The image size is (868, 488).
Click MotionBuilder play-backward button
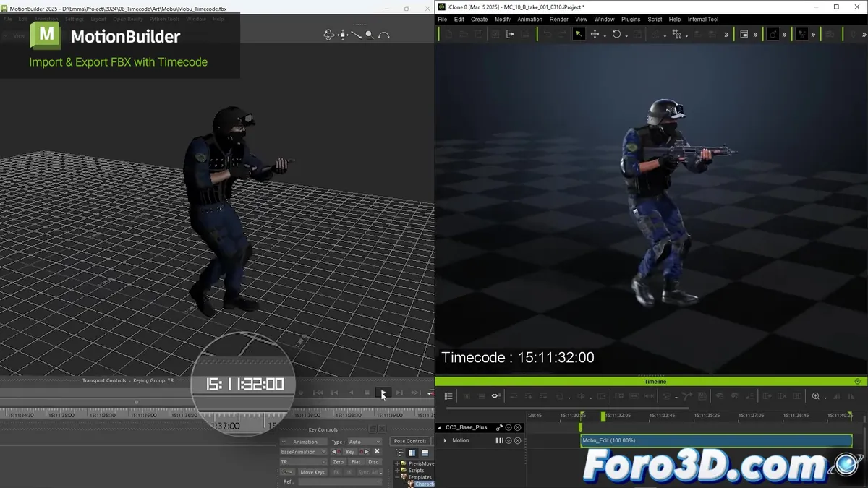(351, 393)
